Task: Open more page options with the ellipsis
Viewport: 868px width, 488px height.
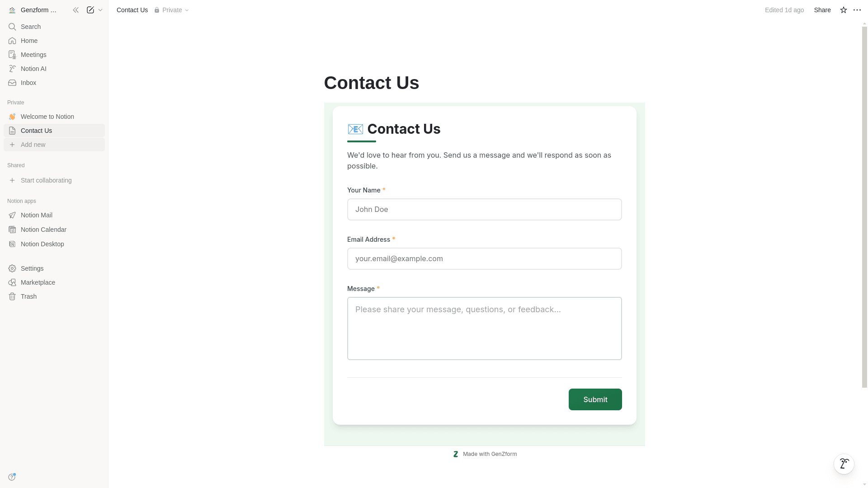Action: pos(857,10)
